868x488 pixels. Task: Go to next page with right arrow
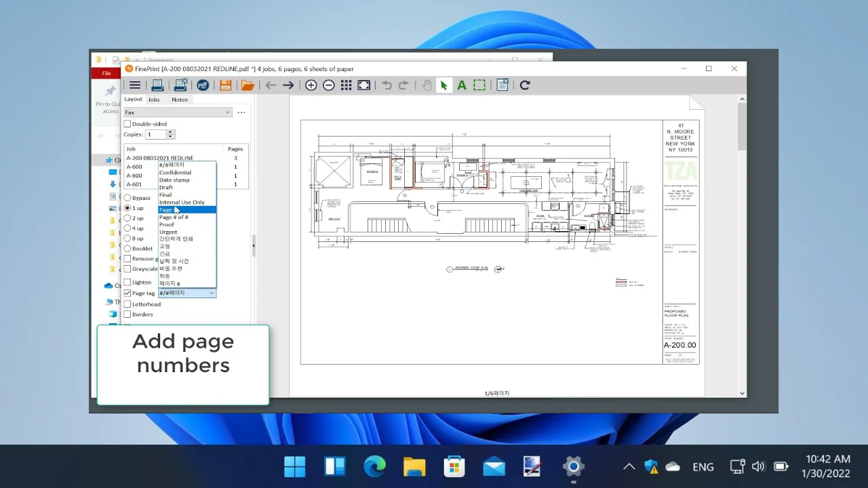288,85
